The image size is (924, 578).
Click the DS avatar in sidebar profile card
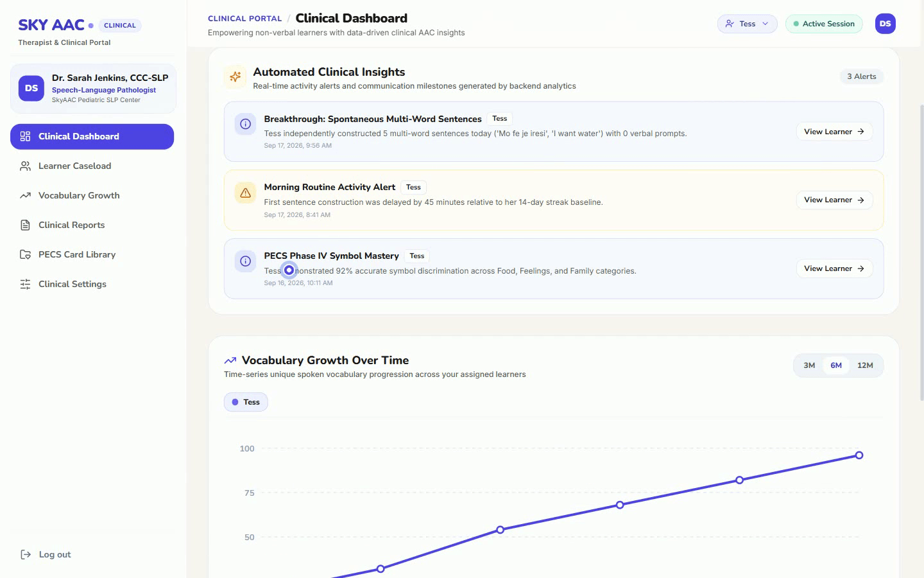pyautogui.click(x=31, y=89)
